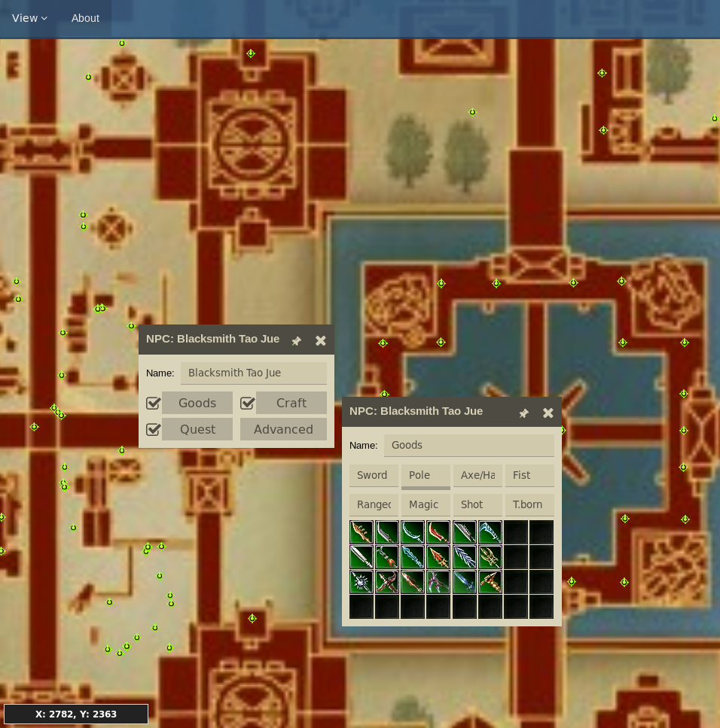
Task: Uncheck the Goods checkbox
Action: coord(153,404)
